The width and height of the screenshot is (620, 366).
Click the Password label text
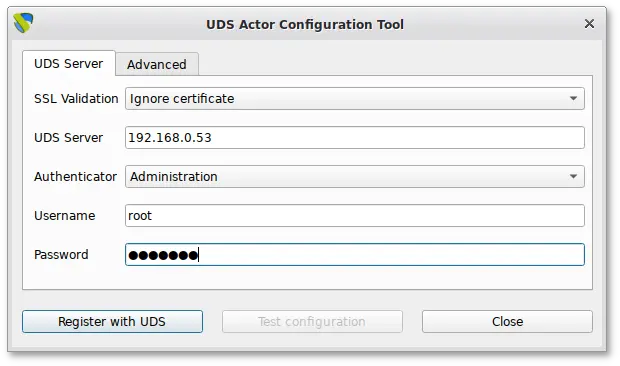click(x=61, y=255)
